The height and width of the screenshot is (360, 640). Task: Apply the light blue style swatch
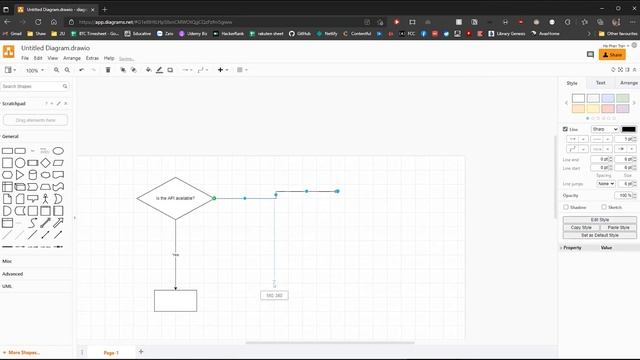point(608,98)
